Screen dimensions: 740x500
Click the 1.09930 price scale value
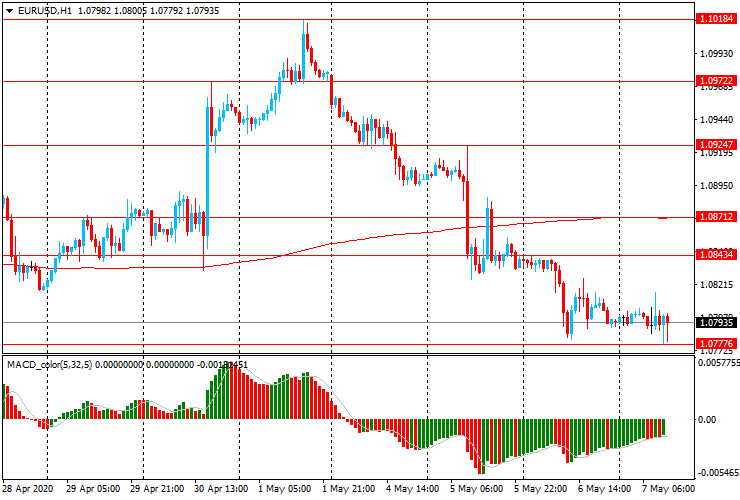[716, 53]
